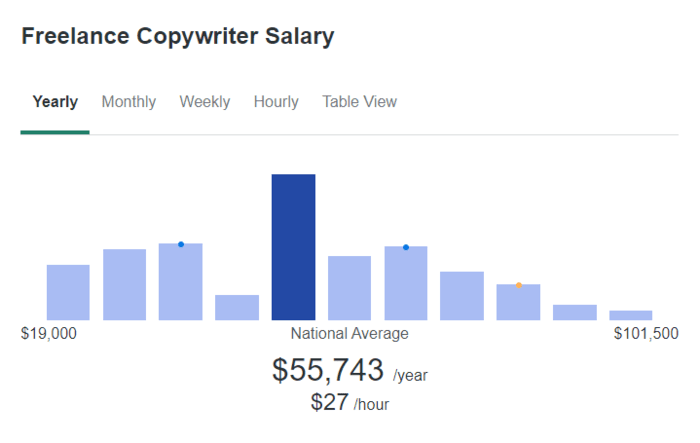The width and height of the screenshot is (700, 443).
Task: Select the shortest bar above $101,500
Action: [x=631, y=315]
